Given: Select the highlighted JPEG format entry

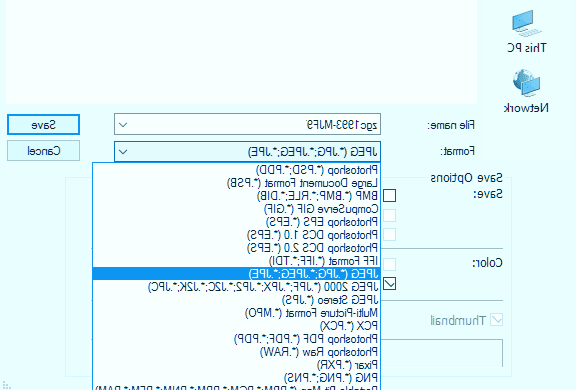Looking at the screenshot, I should (237, 274).
